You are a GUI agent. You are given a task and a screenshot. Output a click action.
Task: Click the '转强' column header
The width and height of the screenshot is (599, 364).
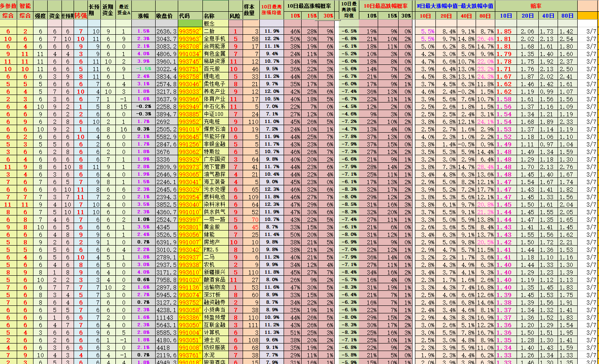click(81, 16)
